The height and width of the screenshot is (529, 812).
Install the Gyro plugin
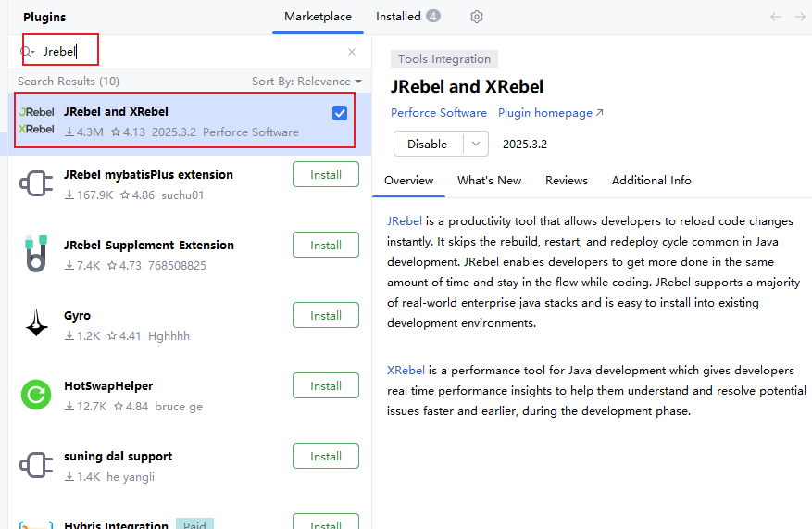[x=326, y=315]
